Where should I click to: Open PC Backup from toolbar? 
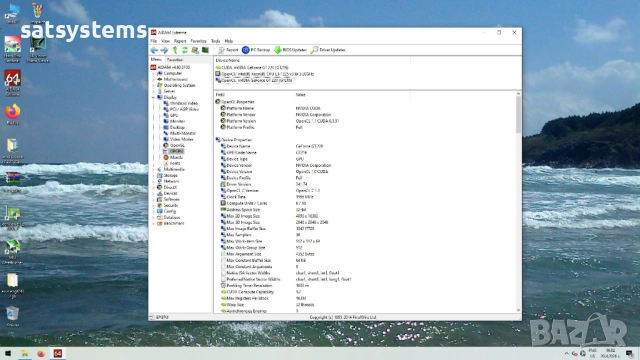pyautogui.click(x=256, y=50)
